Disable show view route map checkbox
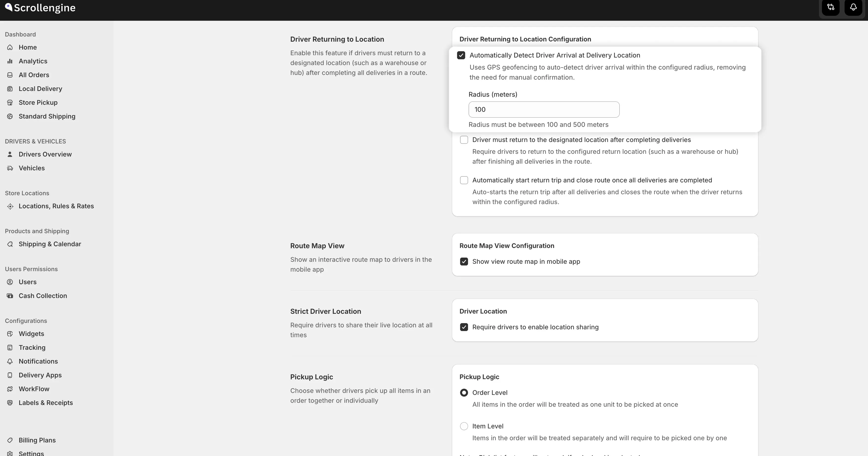The height and width of the screenshot is (456, 868). click(x=464, y=262)
